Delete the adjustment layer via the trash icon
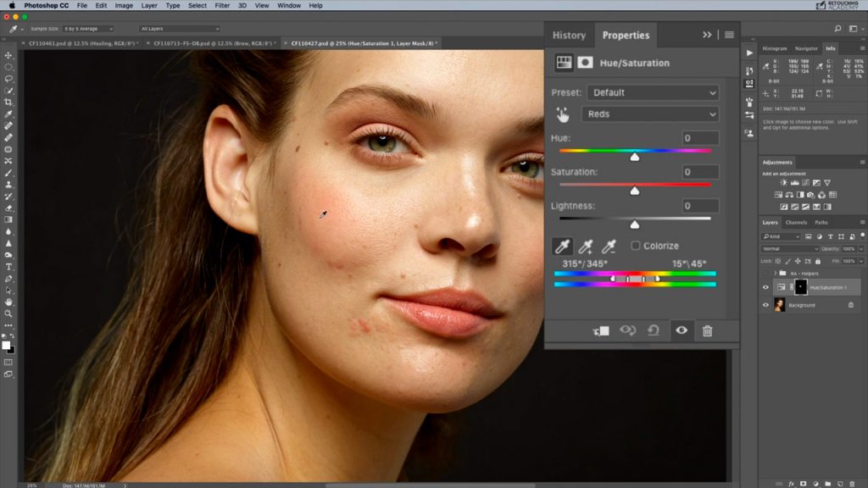Screen dimensions: 868x488 tap(708, 330)
